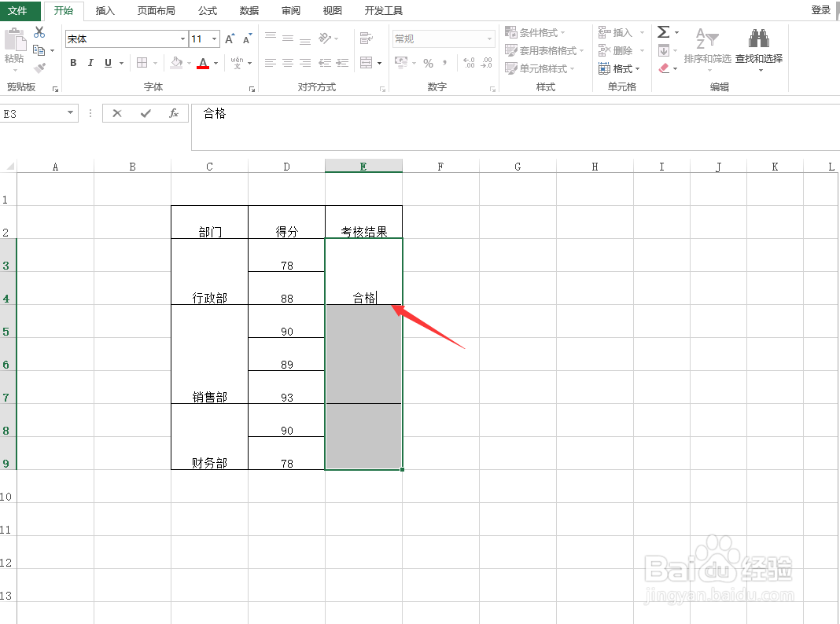
Task: Switch to Data (数据) tab
Action: click(249, 11)
